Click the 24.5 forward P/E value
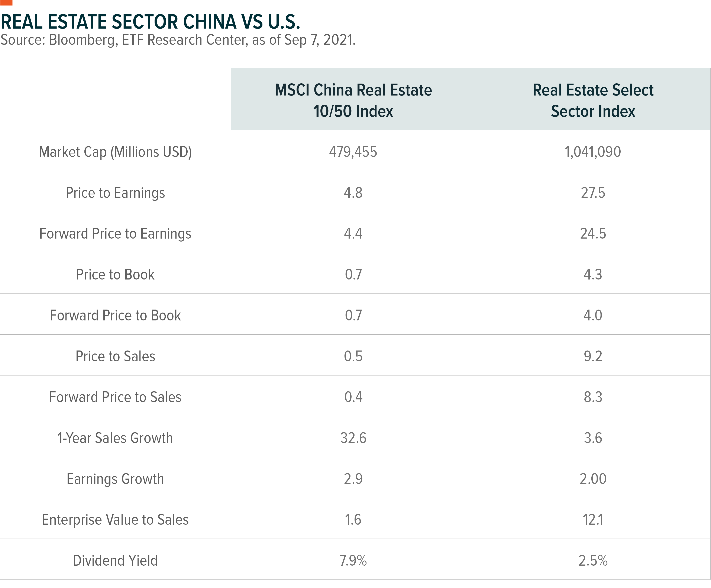This screenshot has width=711, height=588. [x=593, y=233]
